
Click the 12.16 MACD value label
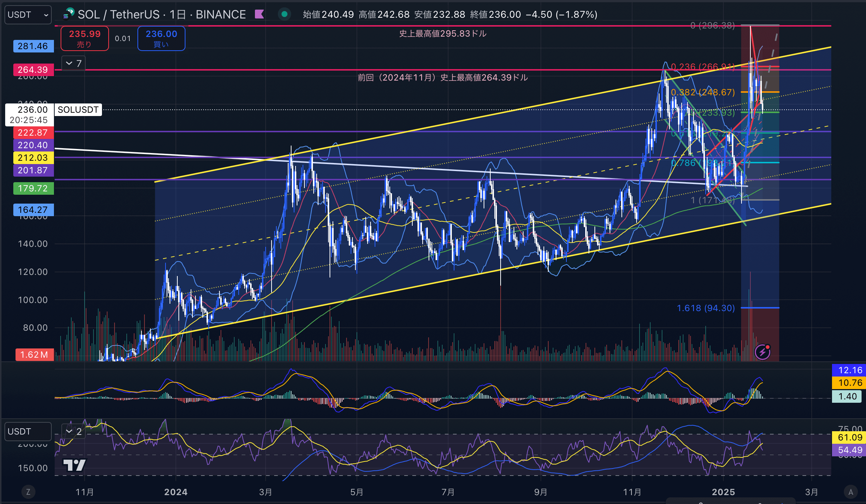(x=850, y=370)
